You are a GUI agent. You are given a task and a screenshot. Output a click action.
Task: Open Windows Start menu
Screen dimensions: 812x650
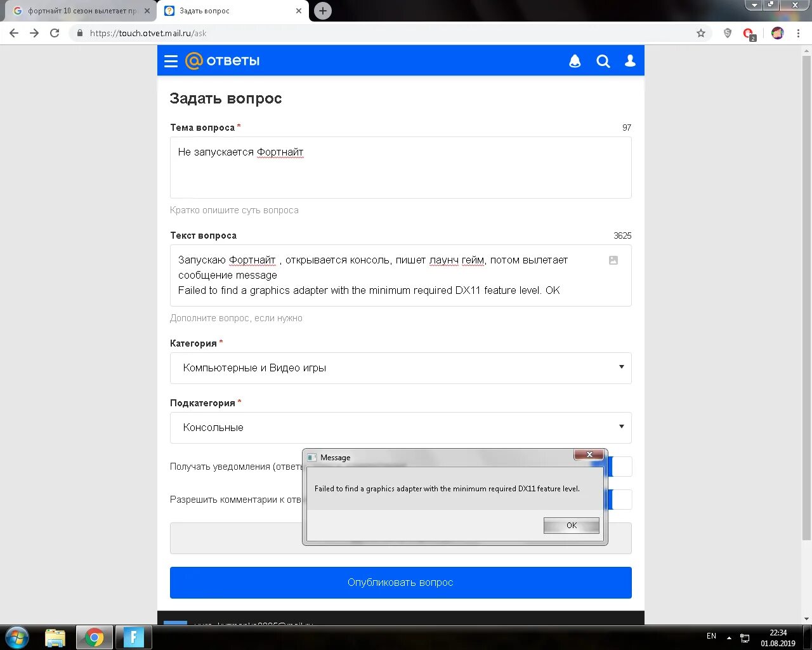(18, 637)
